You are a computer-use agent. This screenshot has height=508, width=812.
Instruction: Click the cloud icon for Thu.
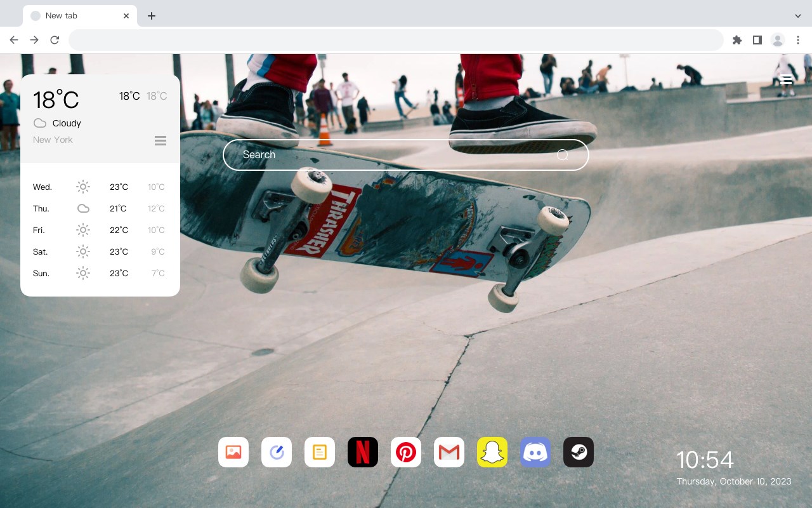click(83, 208)
